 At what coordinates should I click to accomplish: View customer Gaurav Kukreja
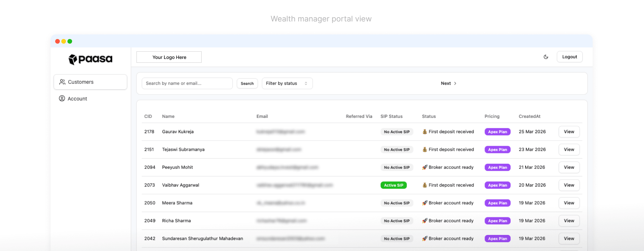point(569,132)
